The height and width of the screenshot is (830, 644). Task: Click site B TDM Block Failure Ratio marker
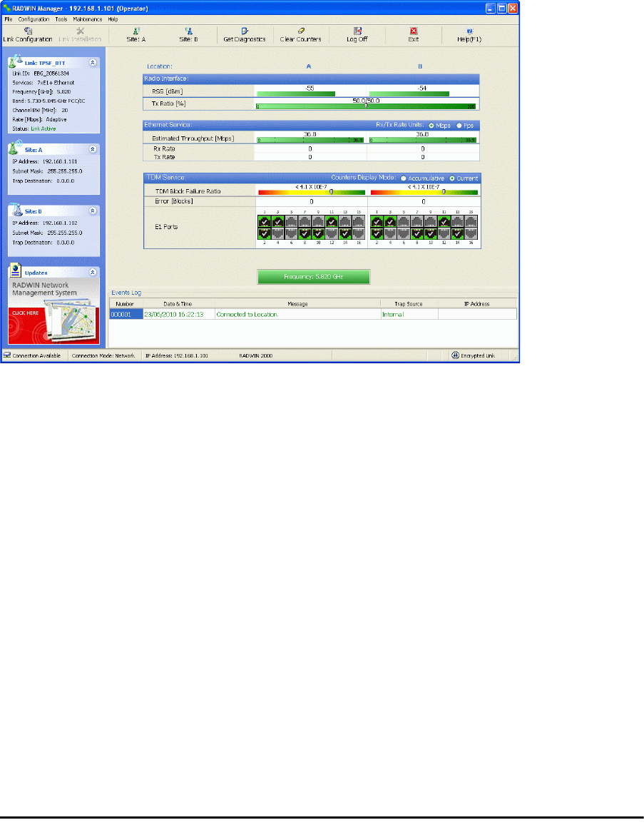click(x=444, y=192)
